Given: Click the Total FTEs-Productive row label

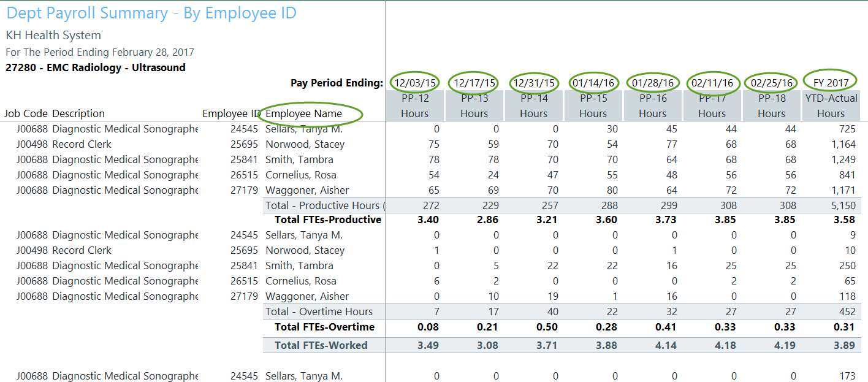Looking at the screenshot, I should 327,220.
